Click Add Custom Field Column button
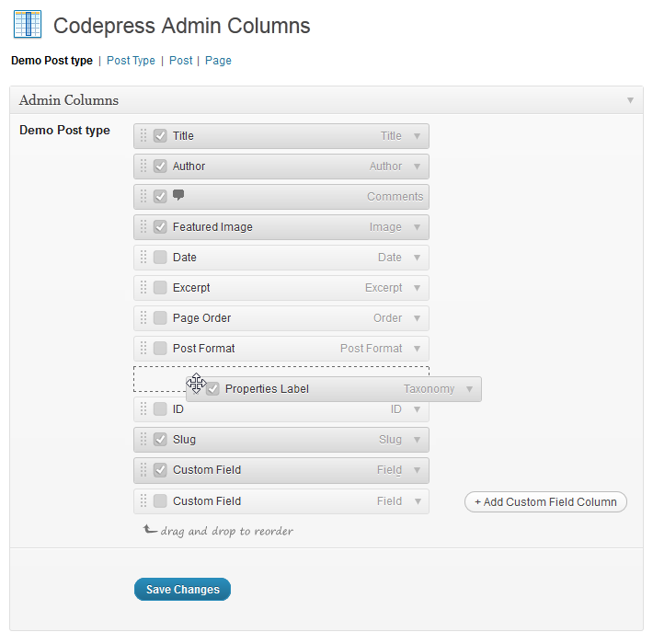 [x=545, y=502]
